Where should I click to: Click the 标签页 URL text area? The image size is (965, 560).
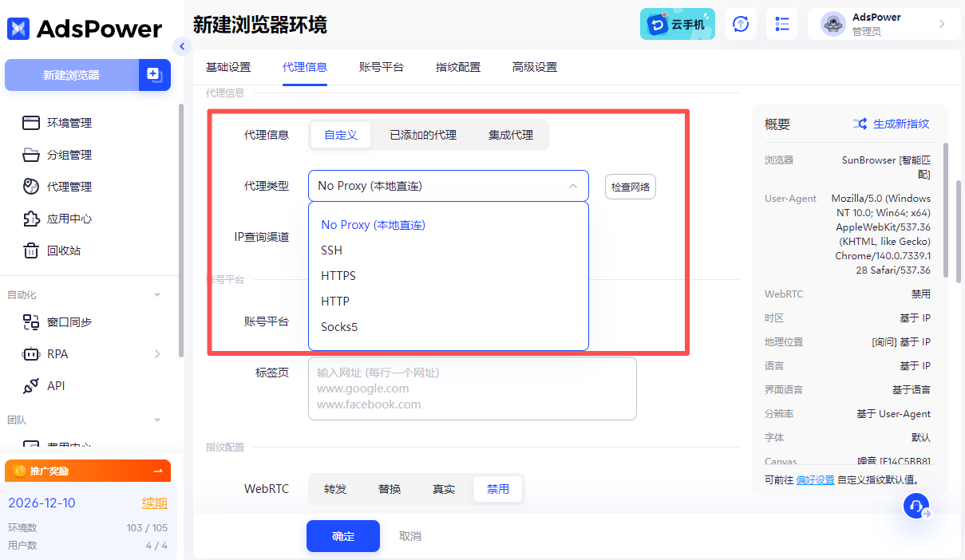tap(472, 388)
